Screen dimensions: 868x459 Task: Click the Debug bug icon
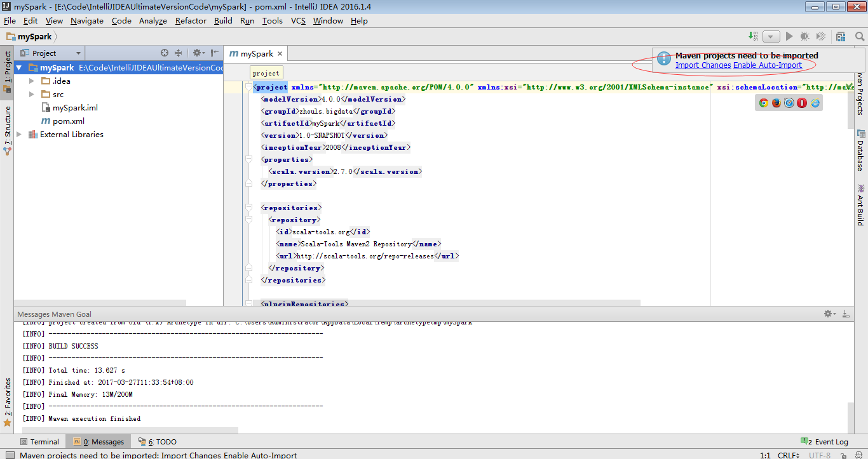tap(805, 36)
